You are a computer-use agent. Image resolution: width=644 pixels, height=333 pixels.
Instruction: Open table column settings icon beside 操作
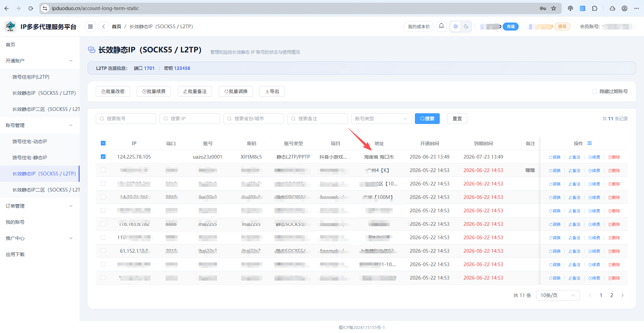[x=590, y=143]
